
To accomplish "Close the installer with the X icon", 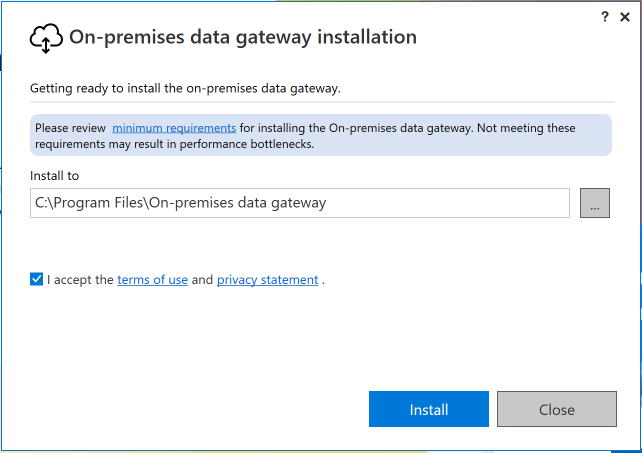I will coord(625,17).
